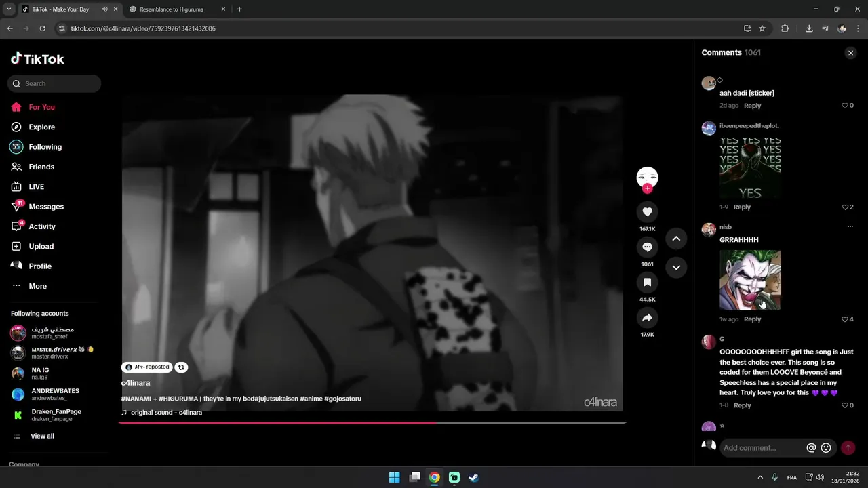This screenshot has width=868, height=488.
Task: Bookmark video showing 44.5K saves
Action: (x=647, y=282)
